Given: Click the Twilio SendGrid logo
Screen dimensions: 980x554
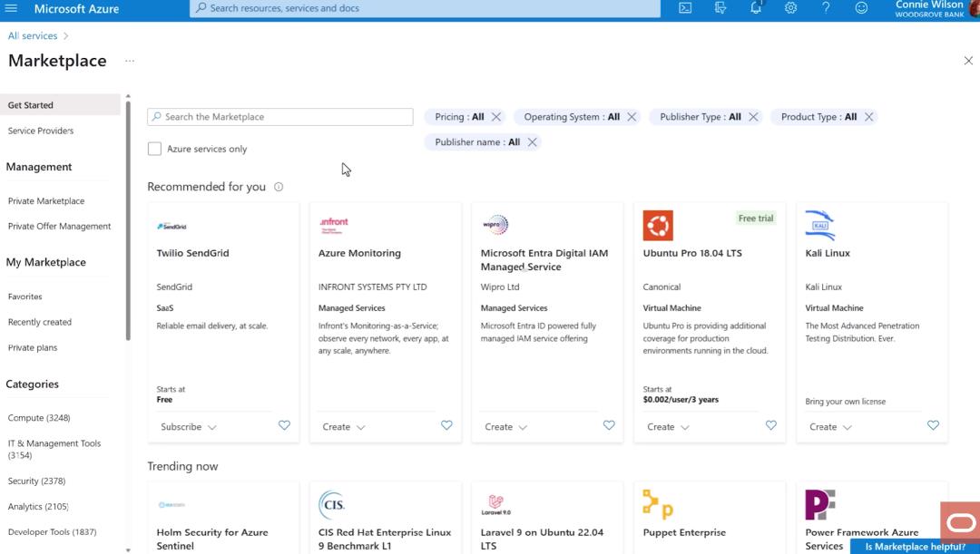Looking at the screenshot, I should (x=171, y=226).
